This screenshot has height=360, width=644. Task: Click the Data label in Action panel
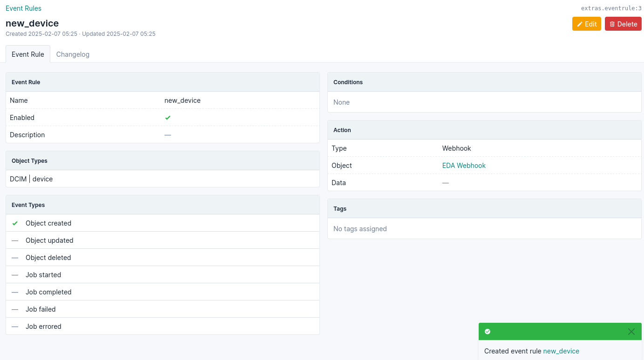tap(339, 183)
